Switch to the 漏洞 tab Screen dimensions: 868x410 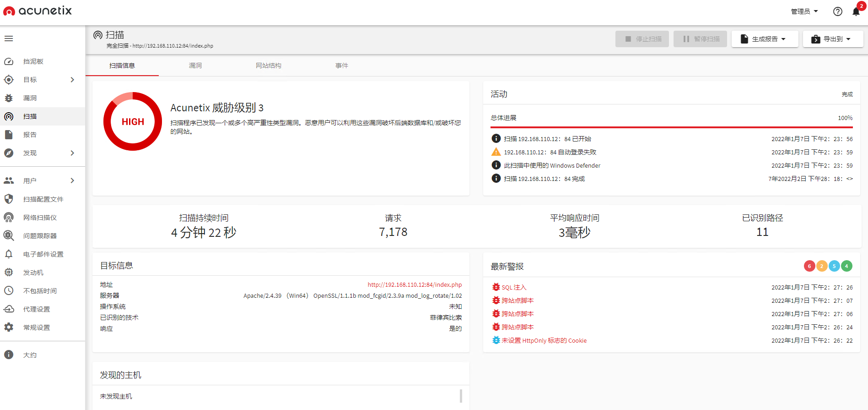pos(195,66)
